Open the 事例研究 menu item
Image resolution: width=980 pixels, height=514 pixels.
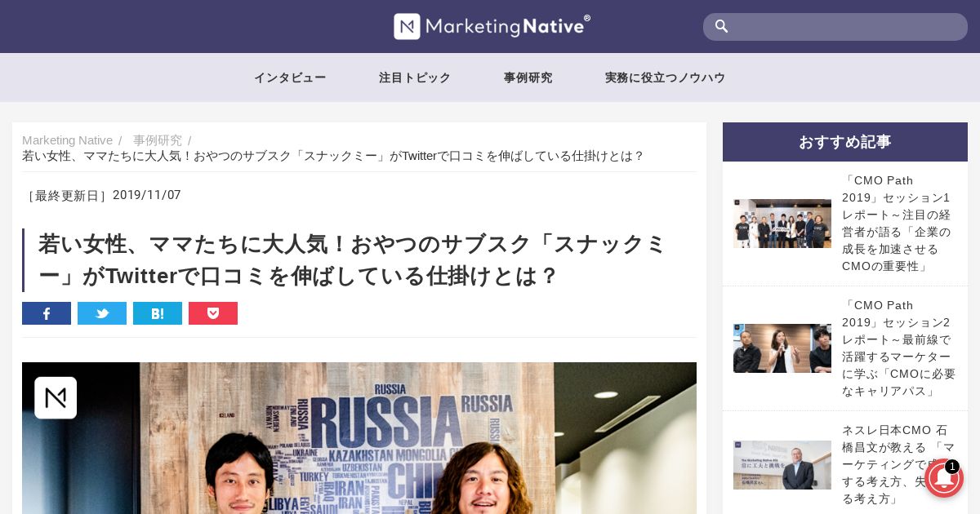[528, 78]
